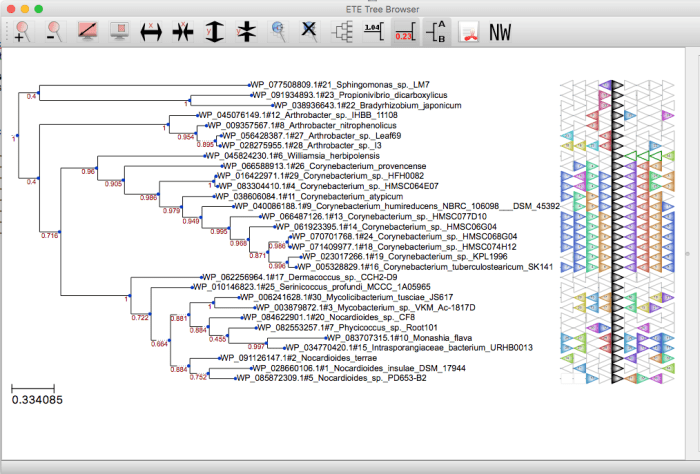Open the search nodes tool
Screen dimensions: 700x474
tap(280, 33)
